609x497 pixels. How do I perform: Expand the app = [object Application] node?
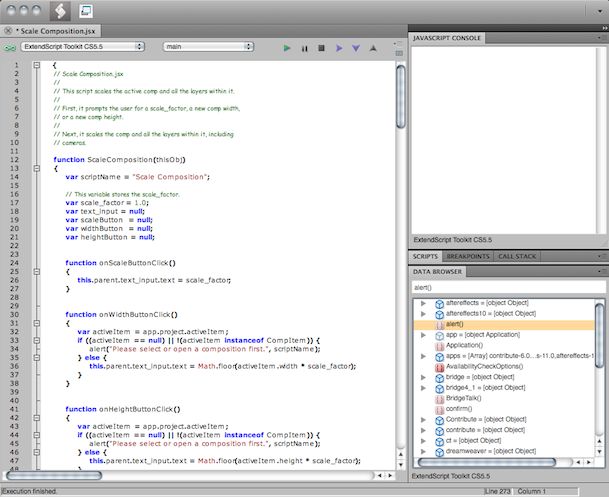click(x=423, y=335)
